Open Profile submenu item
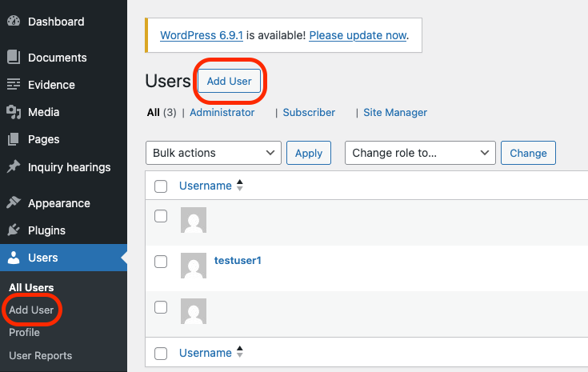Screen dimensions: 588x372 pos(24,333)
